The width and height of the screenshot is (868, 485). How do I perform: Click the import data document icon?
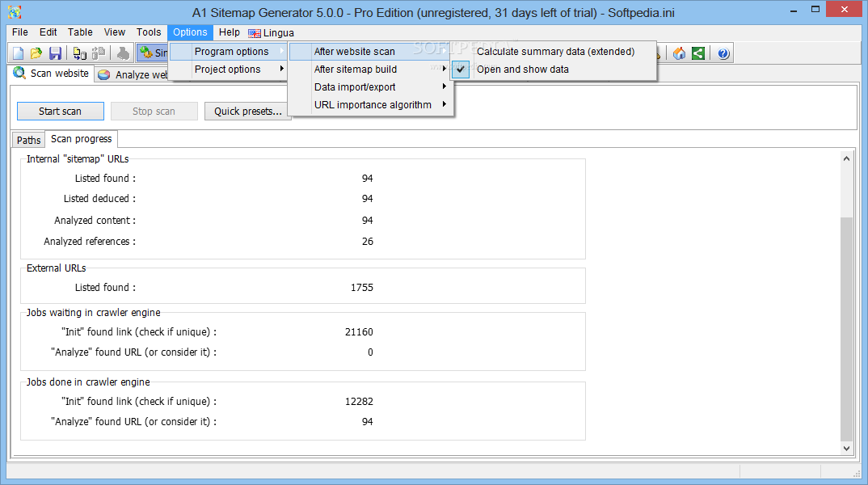pos(80,53)
